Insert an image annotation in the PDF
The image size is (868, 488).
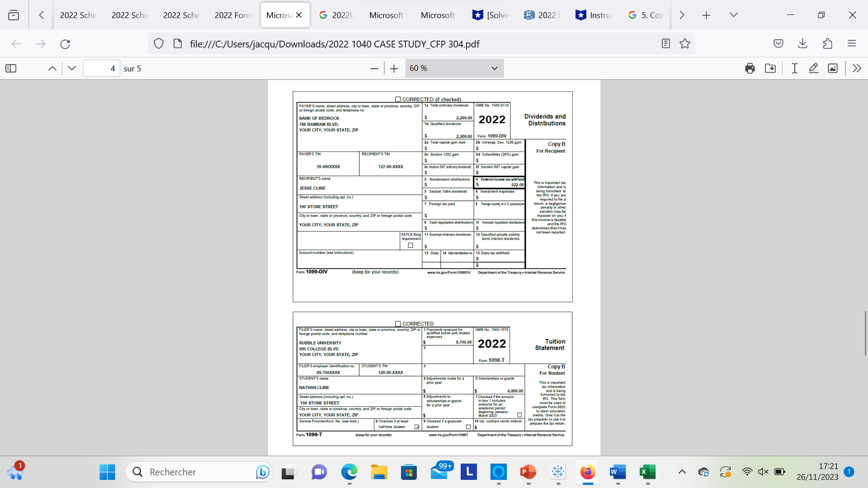(x=833, y=68)
